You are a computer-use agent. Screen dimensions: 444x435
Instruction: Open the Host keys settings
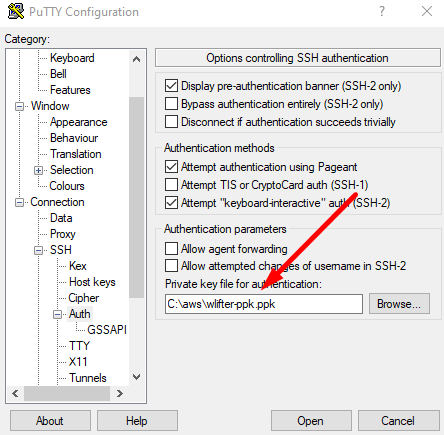pos(92,282)
